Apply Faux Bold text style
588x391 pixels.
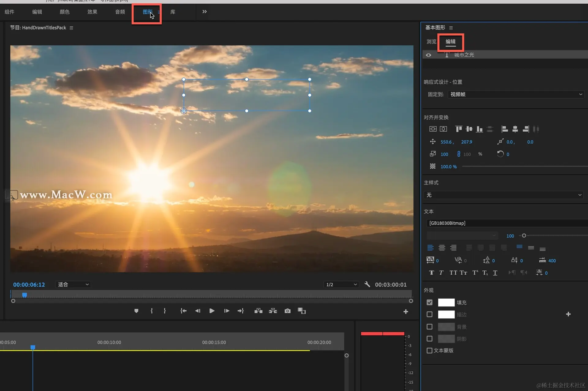click(431, 273)
